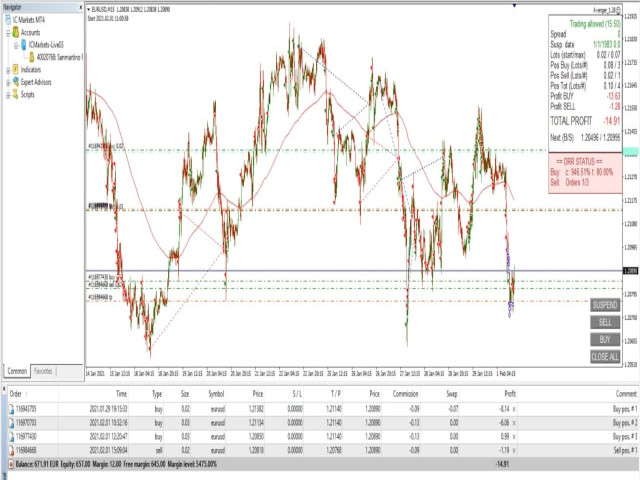Expand the Indicators tree node
640x480 pixels.
(x=8, y=70)
